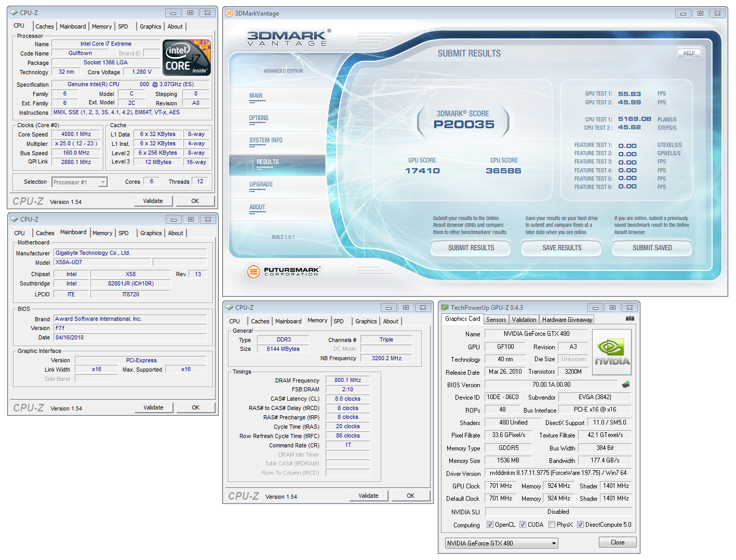Click the GPU name field 'NVIDIA GeForce GTX 480'
Viewport: 736px width, 560px height.
[x=537, y=334]
